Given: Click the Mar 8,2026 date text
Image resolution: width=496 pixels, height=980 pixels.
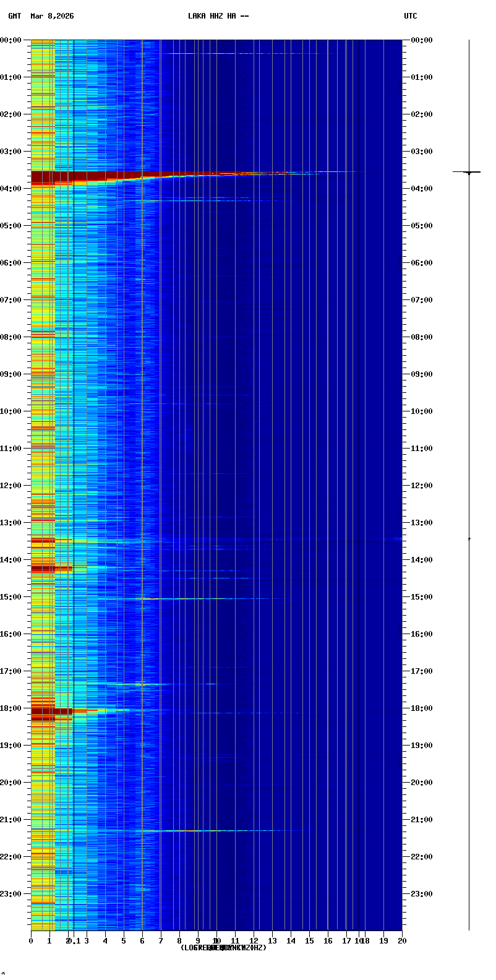Looking at the screenshot, I should tap(52, 16).
